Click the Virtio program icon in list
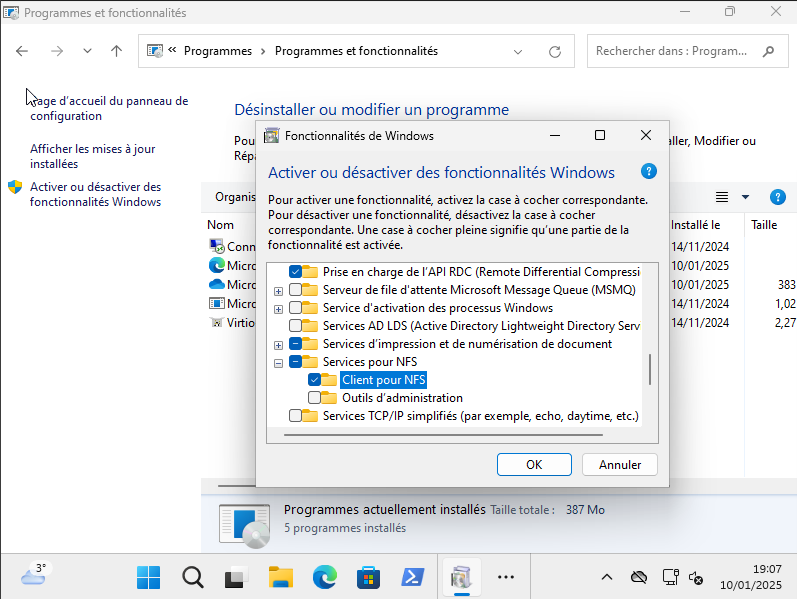Viewport: 797px width, 599px height. [217, 322]
